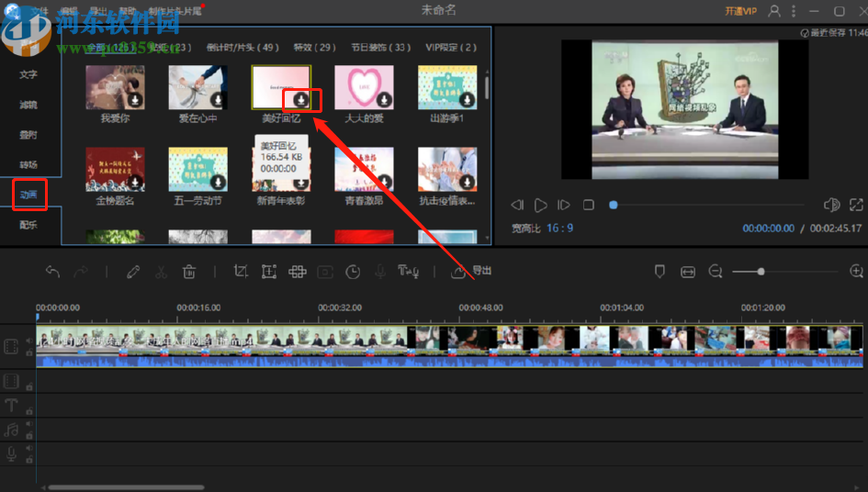
Task: Click the timeline horizontal scrollbar
Action: (126, 487)
